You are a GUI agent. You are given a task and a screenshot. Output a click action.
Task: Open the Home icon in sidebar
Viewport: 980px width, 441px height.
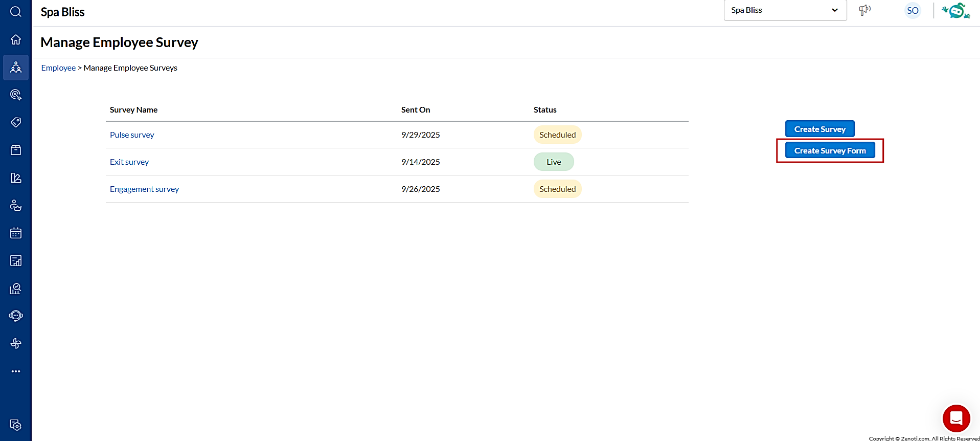pyautogui.click(x=16, y=39)
